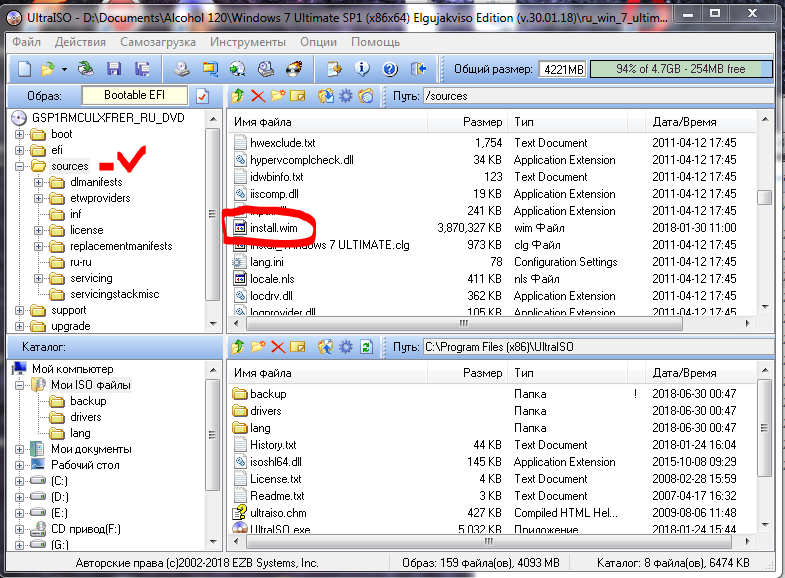This screenshot has width=785, height=578.
Task: Expand the efi folder node
Action: [19, 150]
